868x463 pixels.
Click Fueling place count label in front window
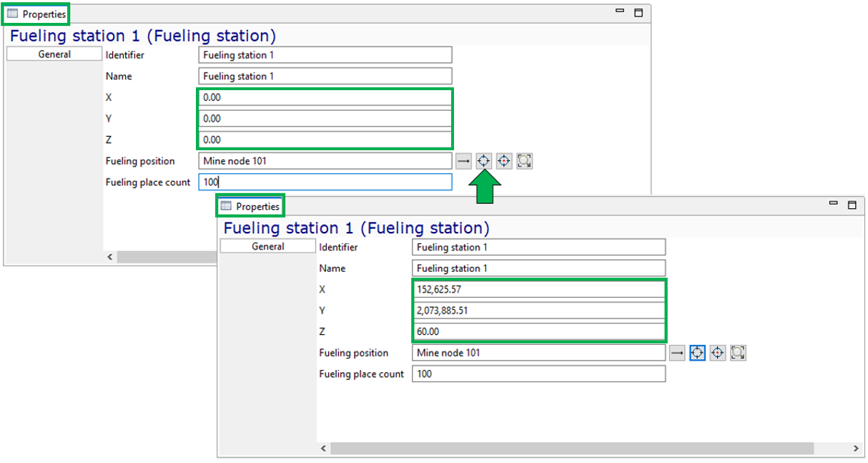[x=362, y=374]
